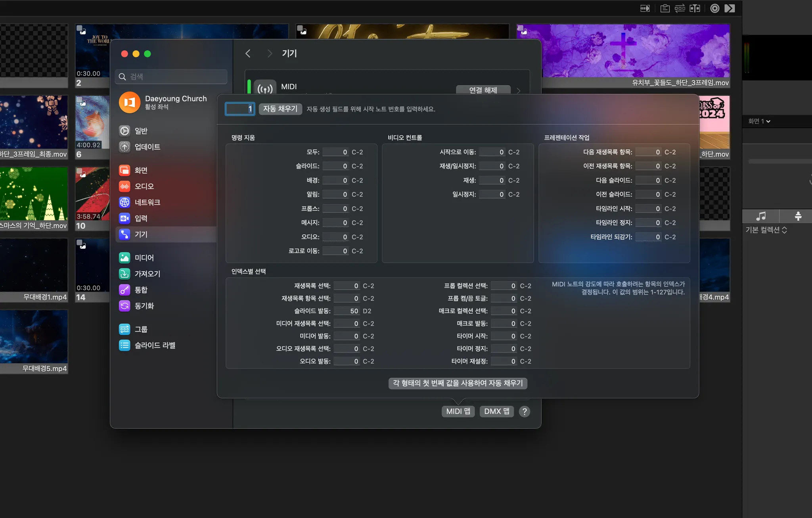The height and width of the screenshot is (518, 812).
Task: Focus the 검색 search field
Action: 171,77
